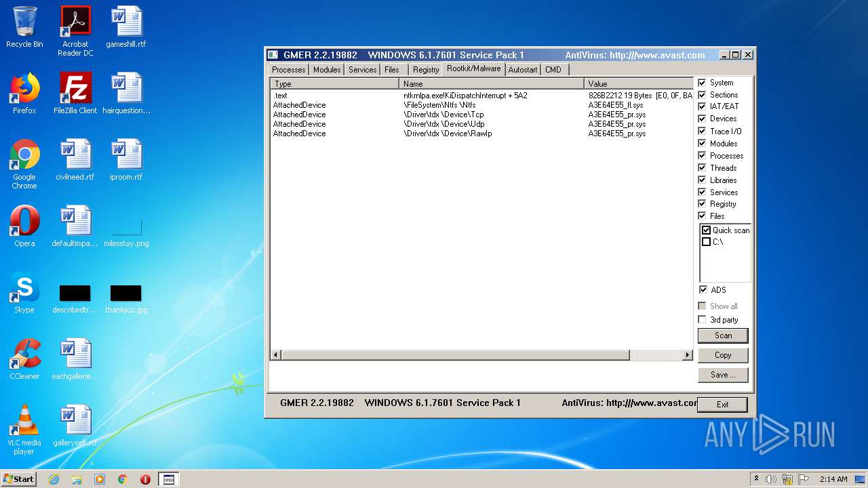This screenshot has width=868, height=488.
Task: Open the Windows Start menu
Action: 18,479
